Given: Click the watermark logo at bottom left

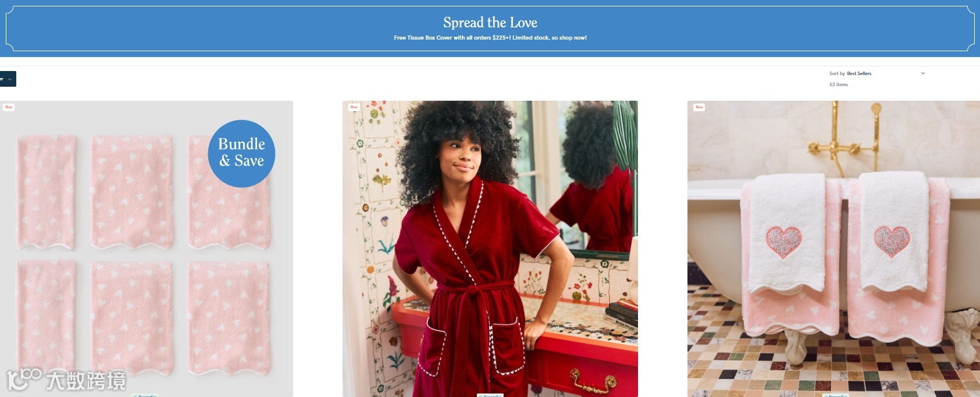Looking at the screenshot, I should click(66, 380).
